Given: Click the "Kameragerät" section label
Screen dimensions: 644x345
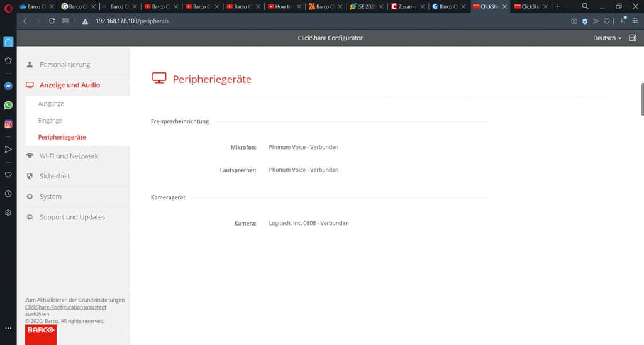Looking at the screenshot, I should tap(168, 197).
